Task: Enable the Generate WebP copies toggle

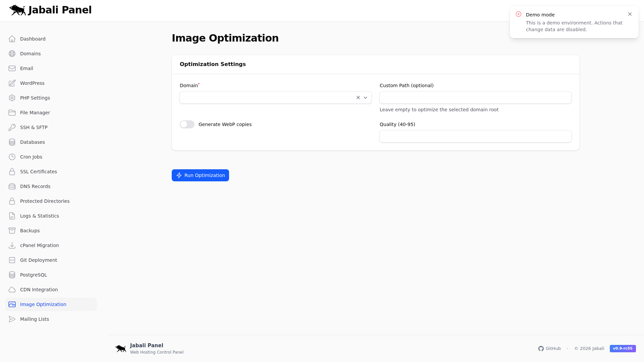Action: pos(187,124)
